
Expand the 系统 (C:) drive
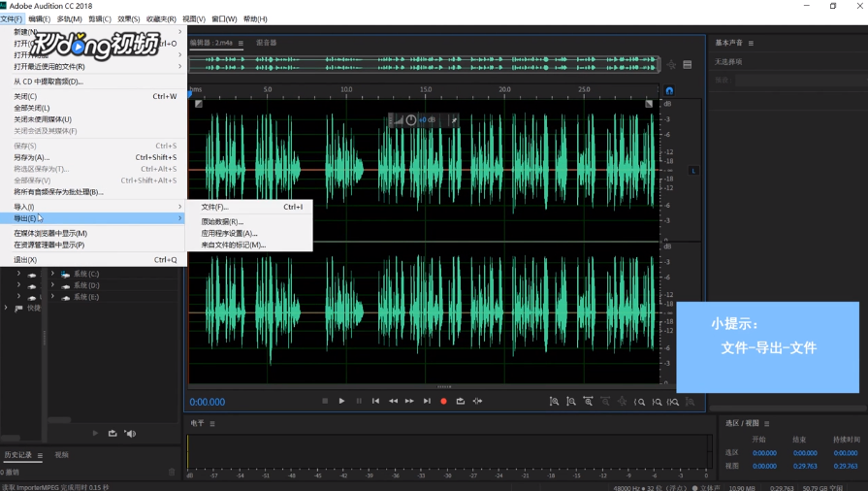(52, 274)
